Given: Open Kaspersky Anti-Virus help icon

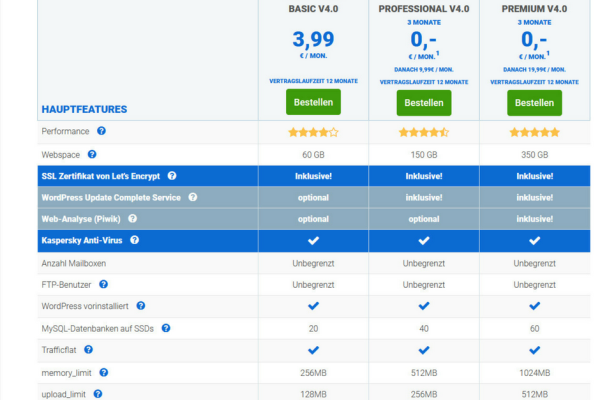Looking at the screenshot, I should pyautogui.click(x=134, y=240).
